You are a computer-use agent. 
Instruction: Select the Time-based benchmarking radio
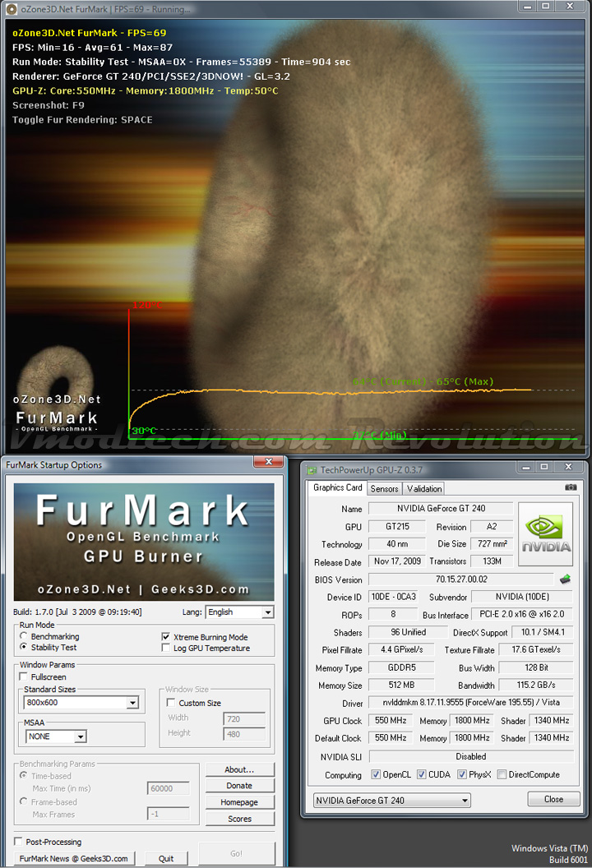(x=23, y=776)
